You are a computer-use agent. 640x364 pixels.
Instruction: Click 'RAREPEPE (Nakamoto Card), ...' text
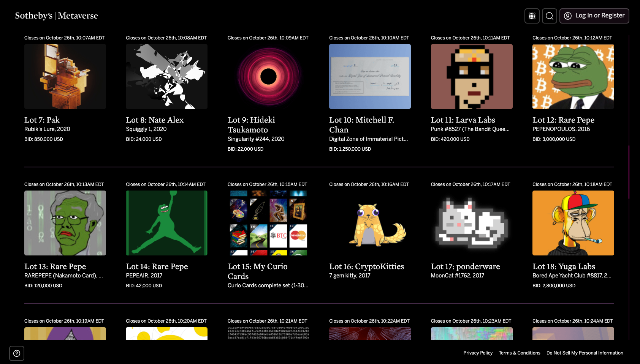(x=63, y=276)
